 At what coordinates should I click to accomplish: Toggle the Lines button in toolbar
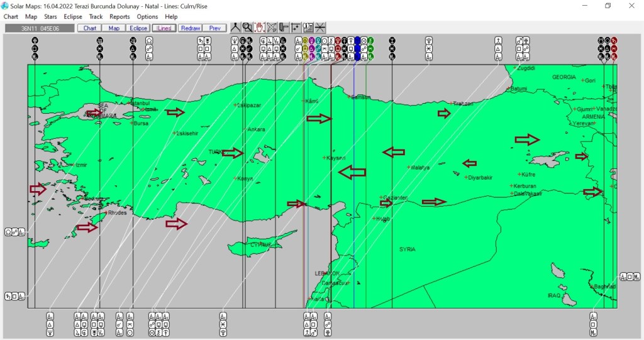[164, 28]
